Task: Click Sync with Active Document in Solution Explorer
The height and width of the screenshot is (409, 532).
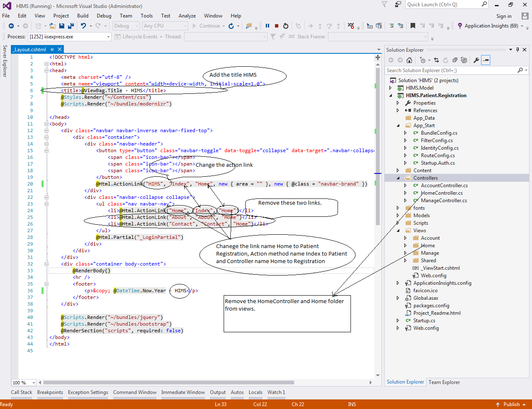Action: coord(437,60)
